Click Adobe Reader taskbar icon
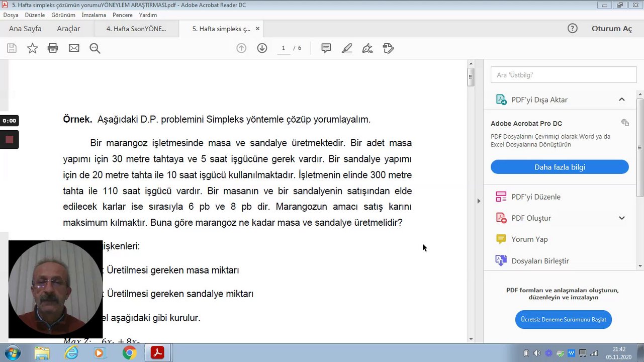This screenshot has height=362, width=644. [x=157, y=353]
